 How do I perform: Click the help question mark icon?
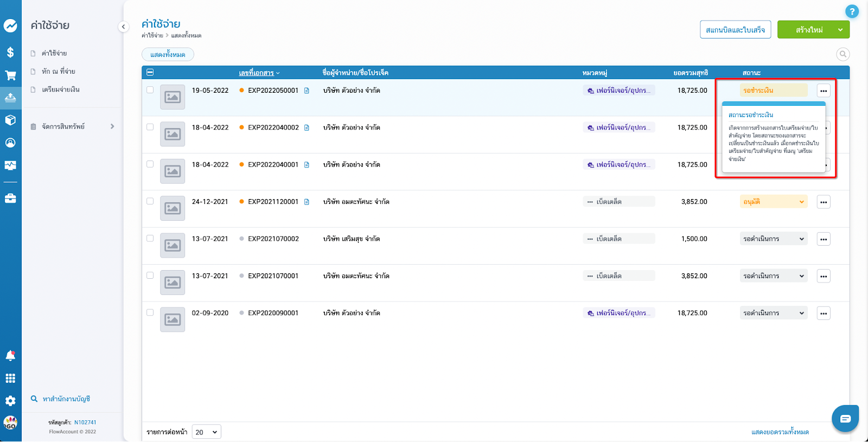852,11
